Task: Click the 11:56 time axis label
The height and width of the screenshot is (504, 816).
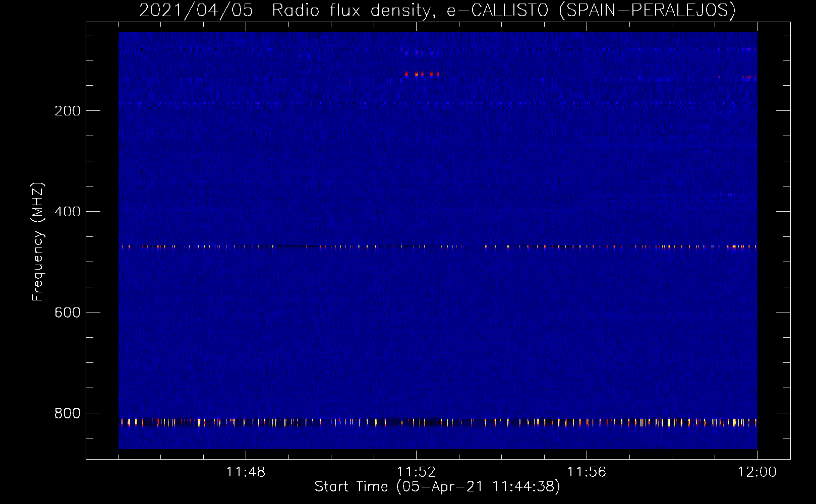Action: click(587, 472)
